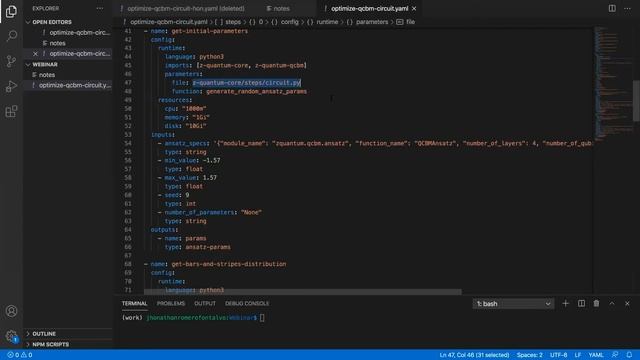Expand the Outline section

point(44,334)
